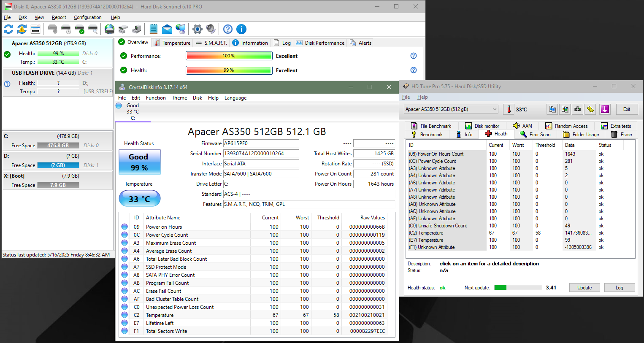The height and width of the screenshot is (343, 644).
Task: Click the Update button in HD Tune
Action: pyautogui.click(x=584, y=288)
